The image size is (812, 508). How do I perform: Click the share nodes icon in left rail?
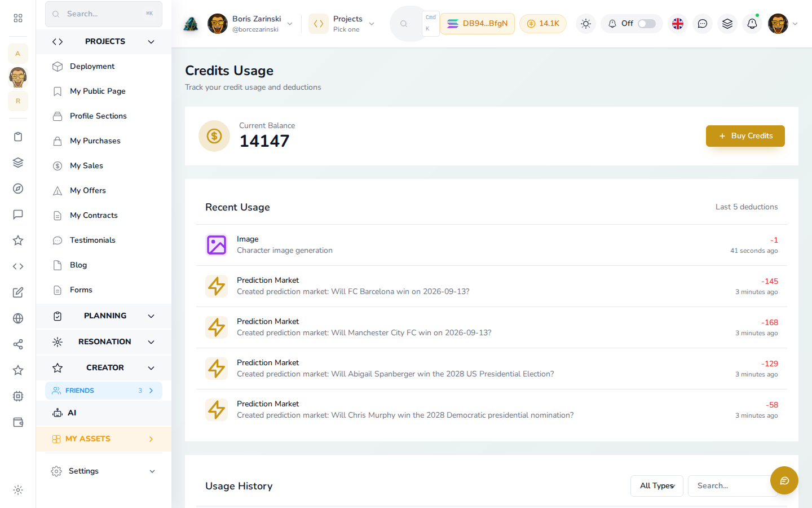pyautogui.click(x=18, y=344)
